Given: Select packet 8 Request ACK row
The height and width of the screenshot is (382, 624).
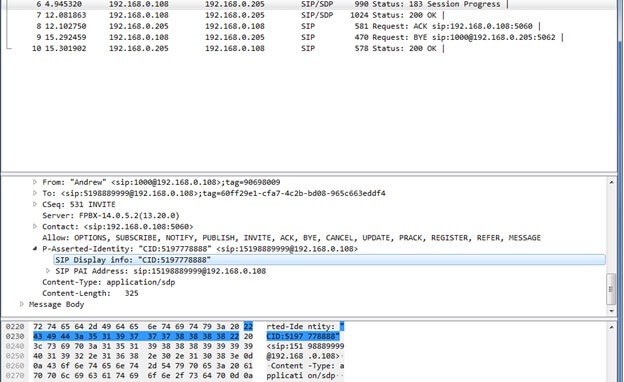Looking at the screenshot, I should click(x=308, y=26).
